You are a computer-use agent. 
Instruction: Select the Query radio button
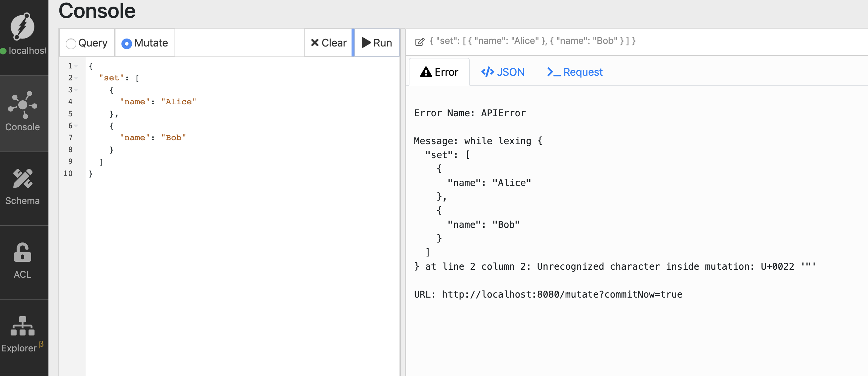coord(71,44)
